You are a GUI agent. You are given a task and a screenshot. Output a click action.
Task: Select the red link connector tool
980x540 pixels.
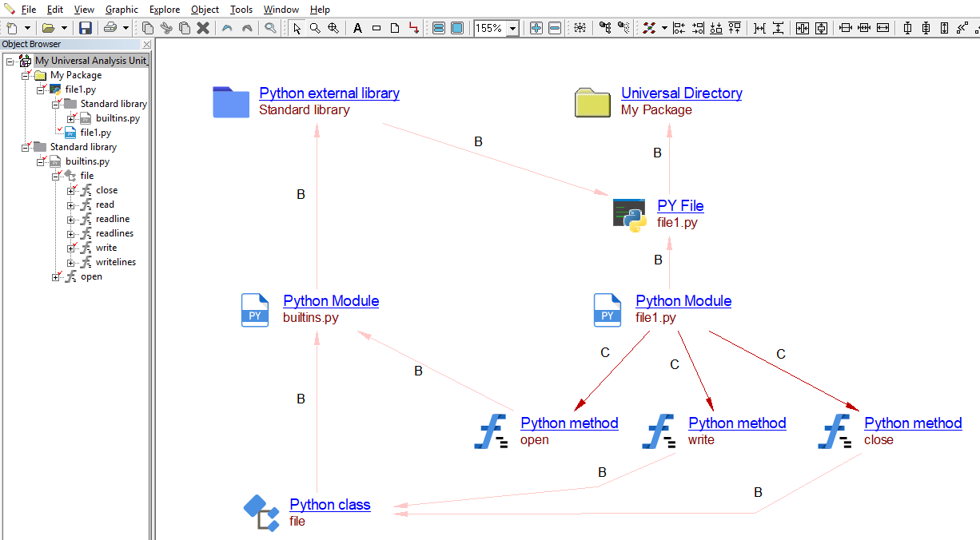413,28
